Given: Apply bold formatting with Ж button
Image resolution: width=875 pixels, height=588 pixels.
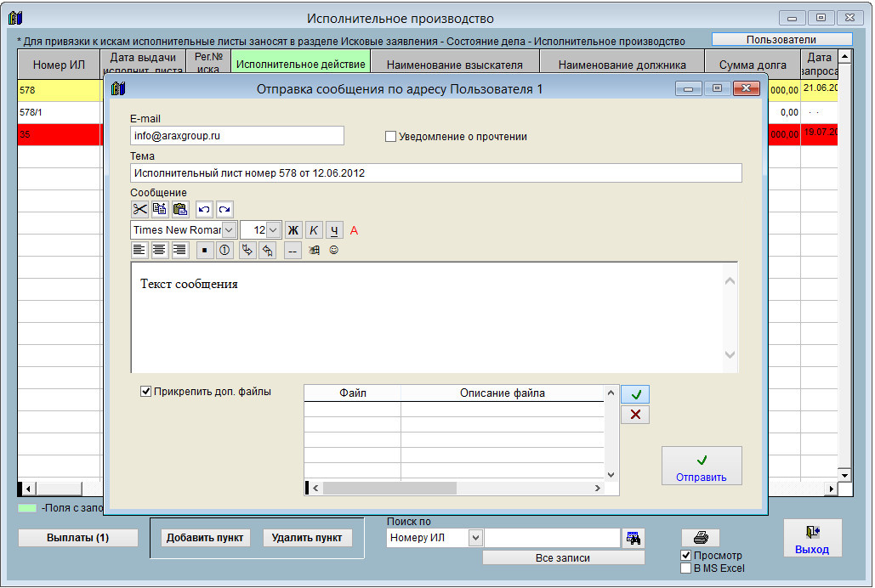Looking at the screenshot, I should [293, 230].
